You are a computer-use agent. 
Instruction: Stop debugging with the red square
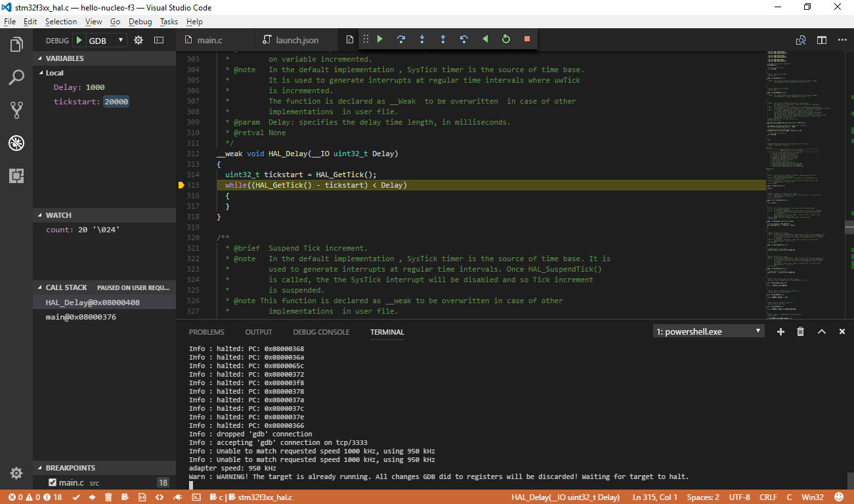[x=527, y=39]
